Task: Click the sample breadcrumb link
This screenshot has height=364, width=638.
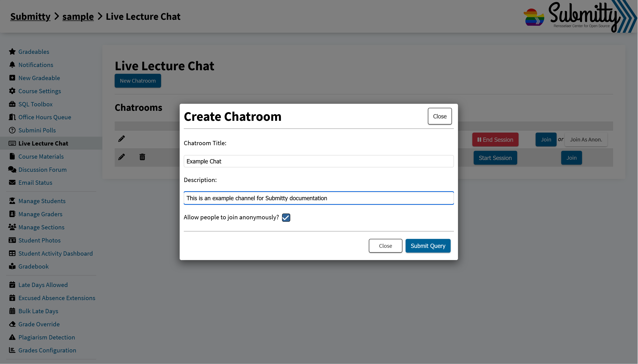Action: click(78, 17)
